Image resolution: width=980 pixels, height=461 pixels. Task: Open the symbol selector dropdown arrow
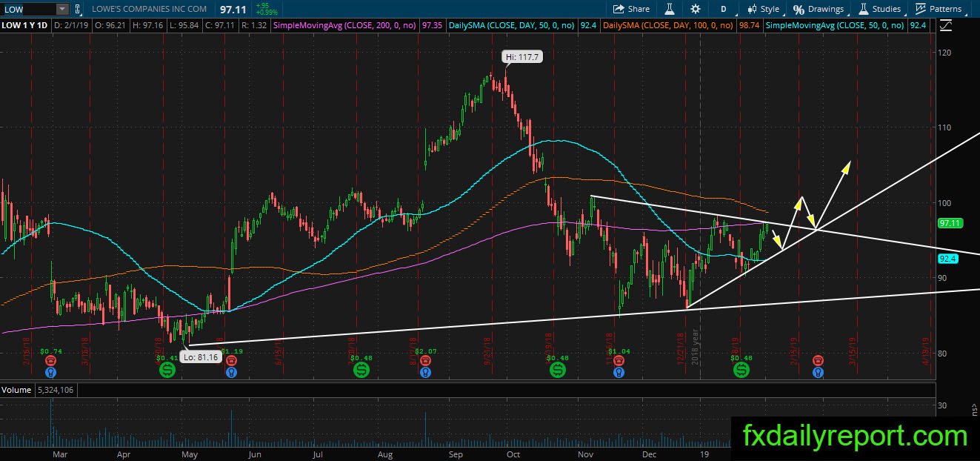point(62,9)
